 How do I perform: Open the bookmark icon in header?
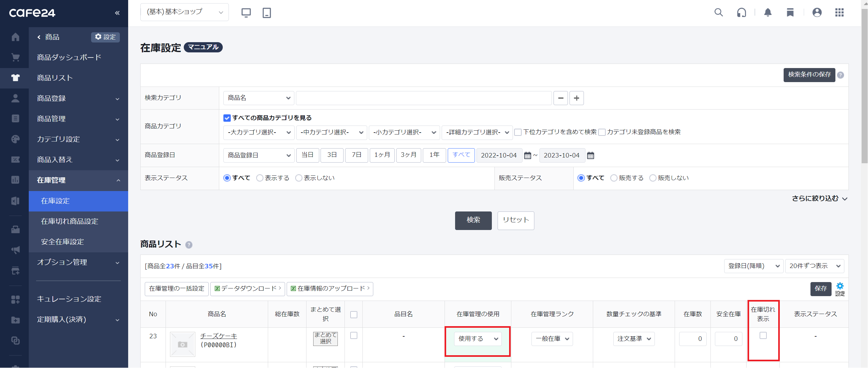point(790,13)
